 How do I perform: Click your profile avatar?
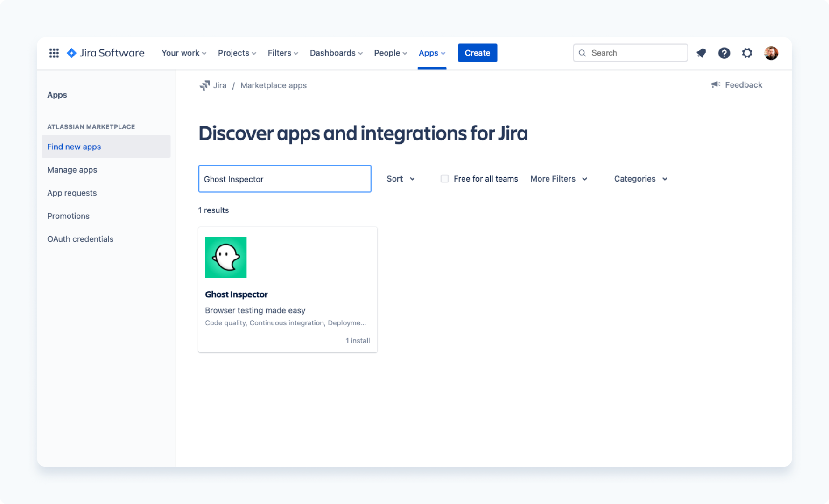tap(772, 53)
